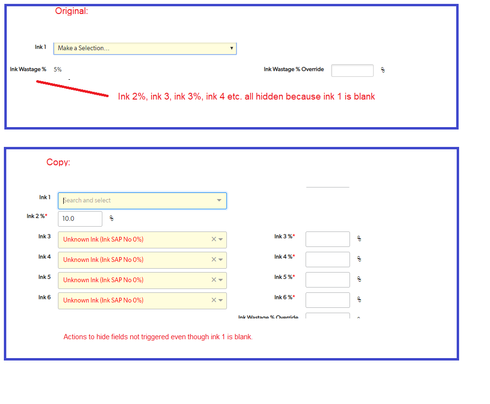
Task: Click the Ink 2 % input field
Action: [x=80, y=219]
